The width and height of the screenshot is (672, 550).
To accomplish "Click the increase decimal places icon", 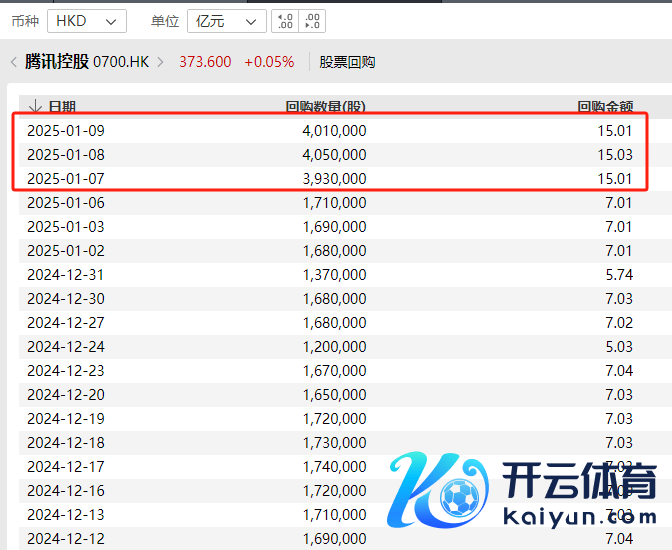I will point(285,21).
